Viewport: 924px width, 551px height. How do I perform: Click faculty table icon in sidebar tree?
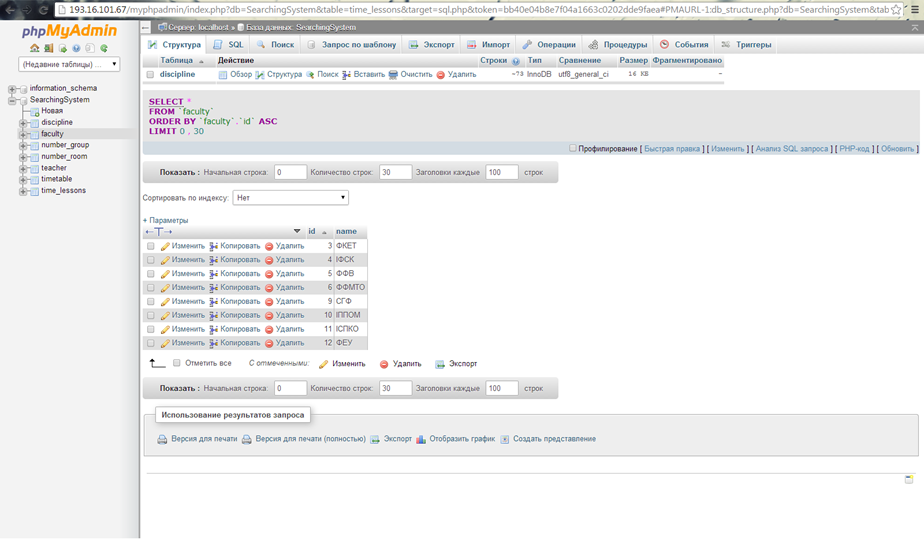coord(34,134)
